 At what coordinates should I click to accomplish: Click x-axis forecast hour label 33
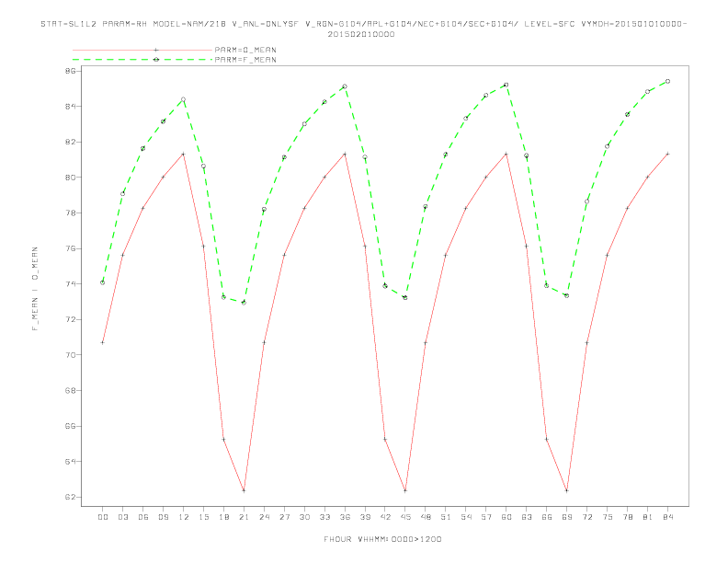tap(324, 517)
